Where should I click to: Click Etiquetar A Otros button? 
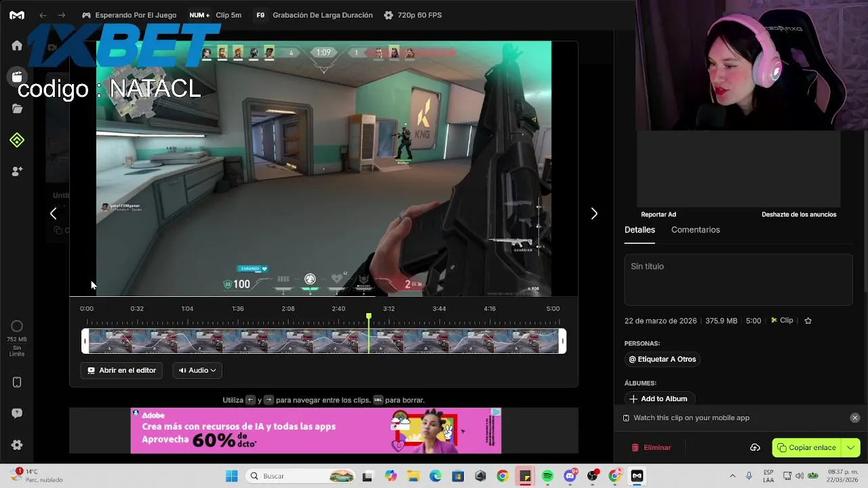(662, 359)
